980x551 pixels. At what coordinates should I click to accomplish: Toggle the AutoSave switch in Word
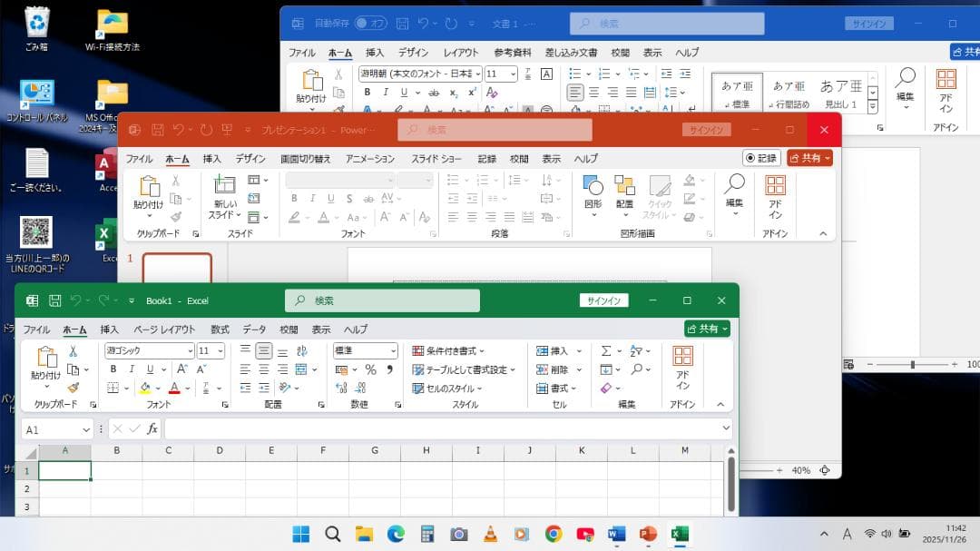pos(370,24)
